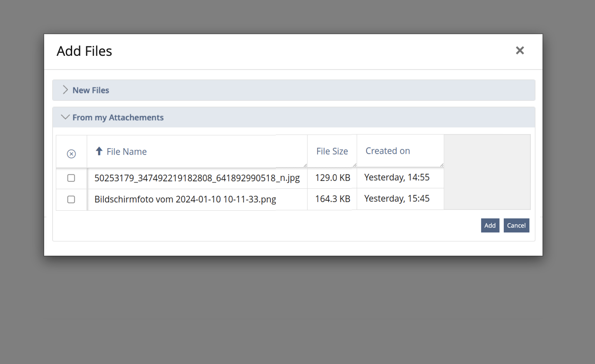Screen dimensions: 595x364
Task: Click the Yesterday, 14:55 date cell
Action: point(397,177)
